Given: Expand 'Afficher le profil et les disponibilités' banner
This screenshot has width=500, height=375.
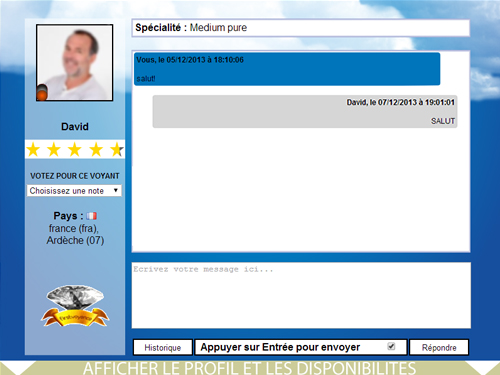Looking at the screenshot, I should (x=250, y=368).
